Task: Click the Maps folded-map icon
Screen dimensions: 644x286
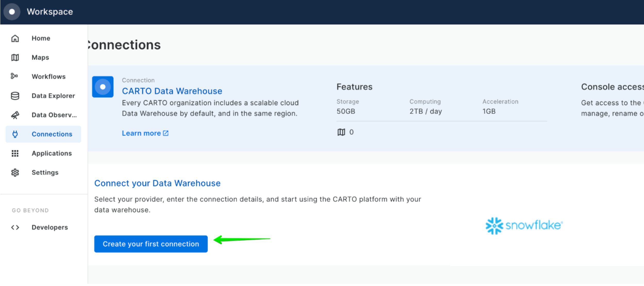Action: pos(15,57)
